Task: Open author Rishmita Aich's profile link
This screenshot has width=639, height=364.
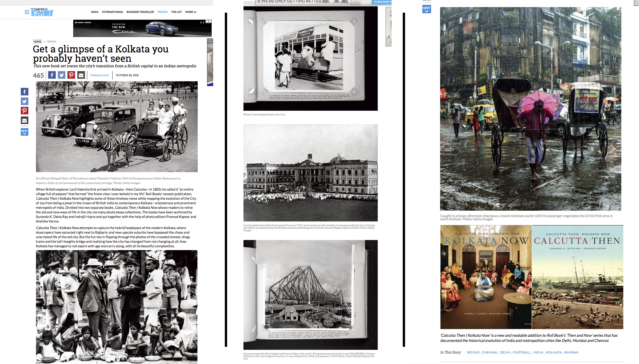Action: [99, 75]
